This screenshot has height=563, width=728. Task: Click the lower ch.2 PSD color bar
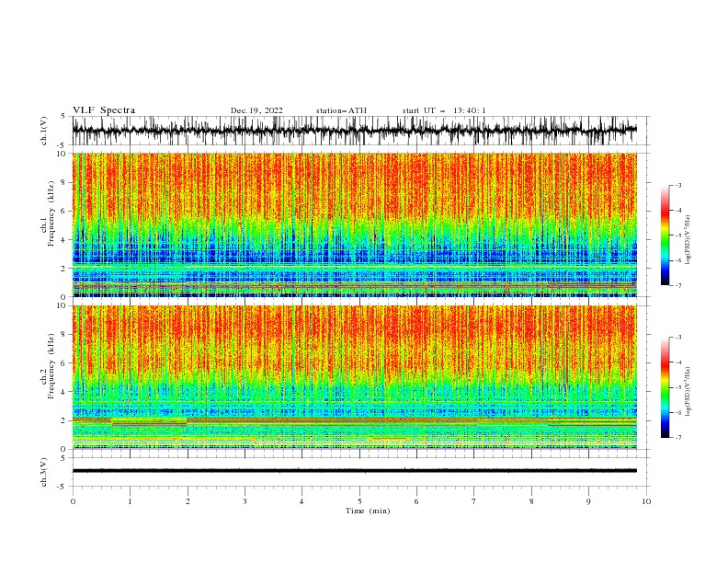[x=665, y=387]
